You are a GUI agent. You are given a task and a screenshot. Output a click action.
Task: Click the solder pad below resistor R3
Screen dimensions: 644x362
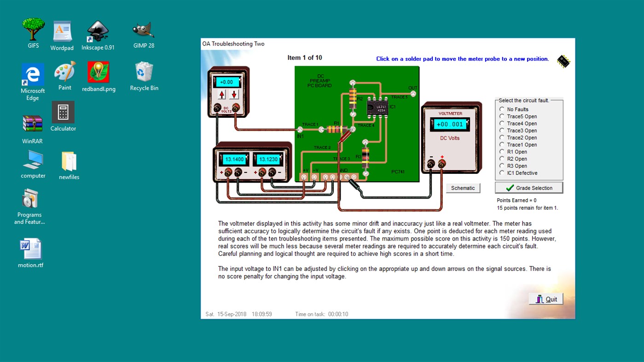[x=366, y=173]
